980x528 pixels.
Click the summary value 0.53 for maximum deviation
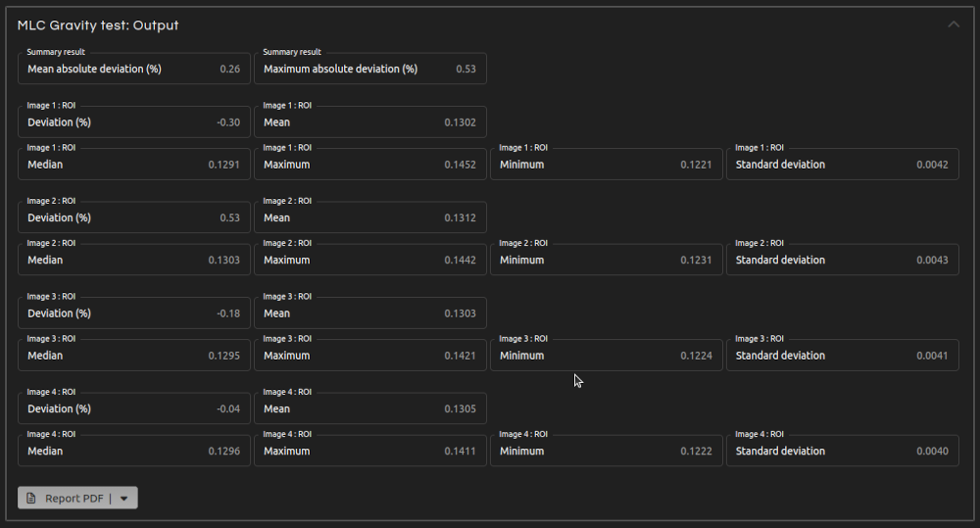466,69
